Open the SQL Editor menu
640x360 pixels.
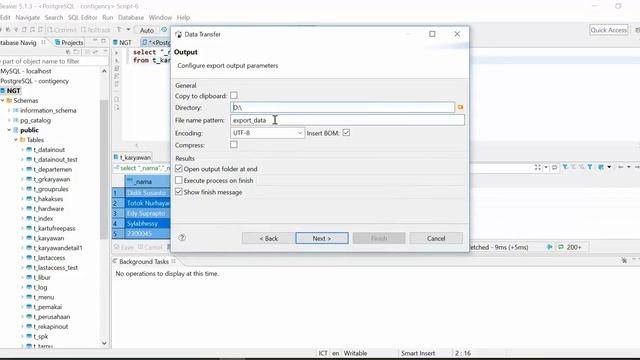[82, 18]
